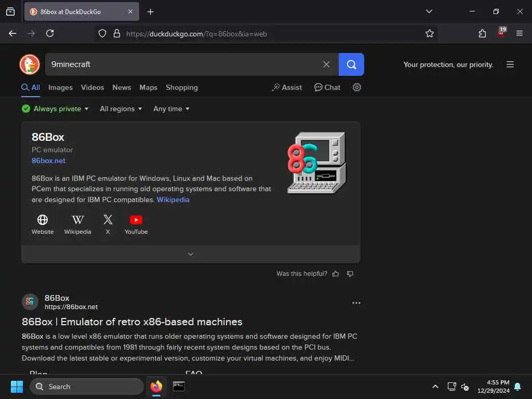
Task: Open the https://86box.net result URL
Action: coord(71,307)
